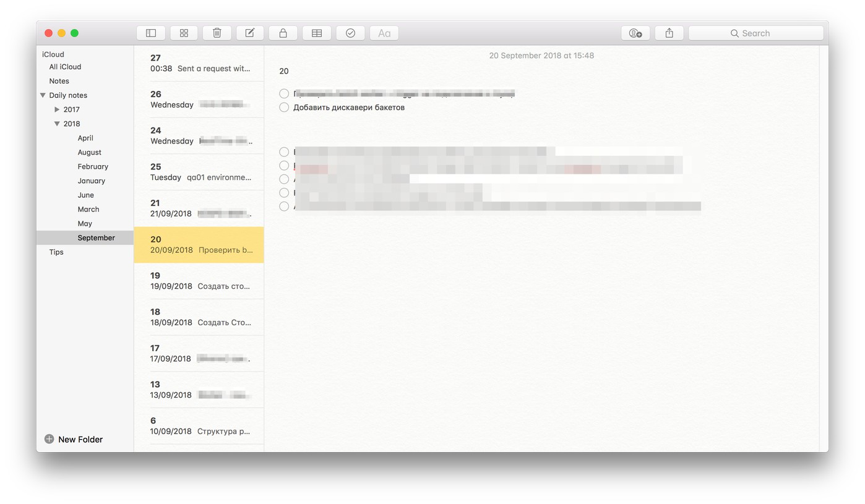This screenshot has width=865, height=504.
Task: Create a new note with compose icon
Action: click(250, 33)
